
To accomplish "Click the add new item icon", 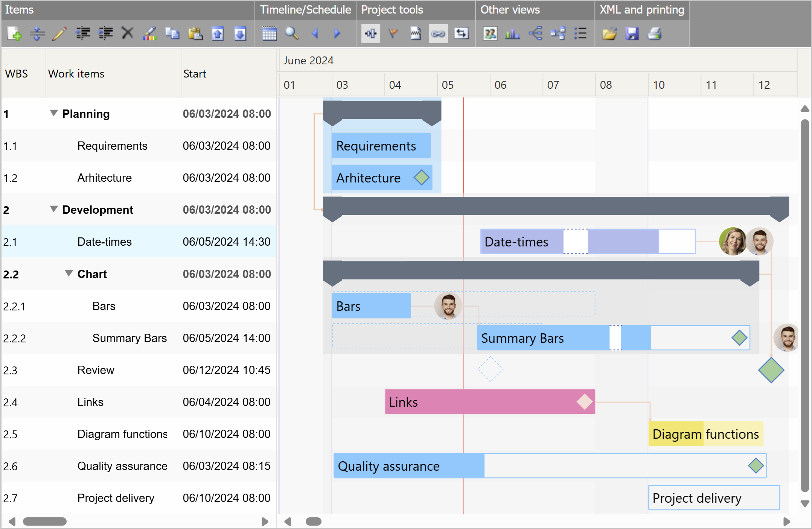I will pyautogui.click(x=15, y=34).
